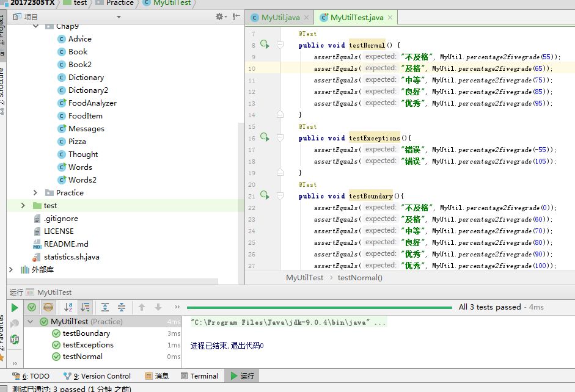Image resolution: width=575 pixels, height=392 pixels.
Task: Rerun MyUtilTest with green play button
Action: [15, 308]
